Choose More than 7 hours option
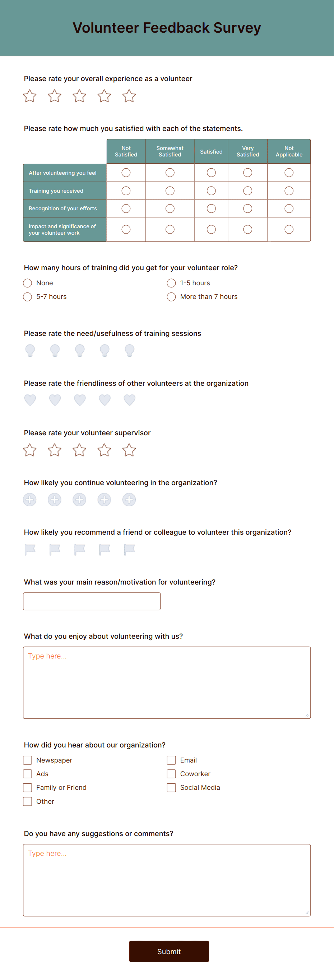The image size is (334, 980). (x=171, y=297)
